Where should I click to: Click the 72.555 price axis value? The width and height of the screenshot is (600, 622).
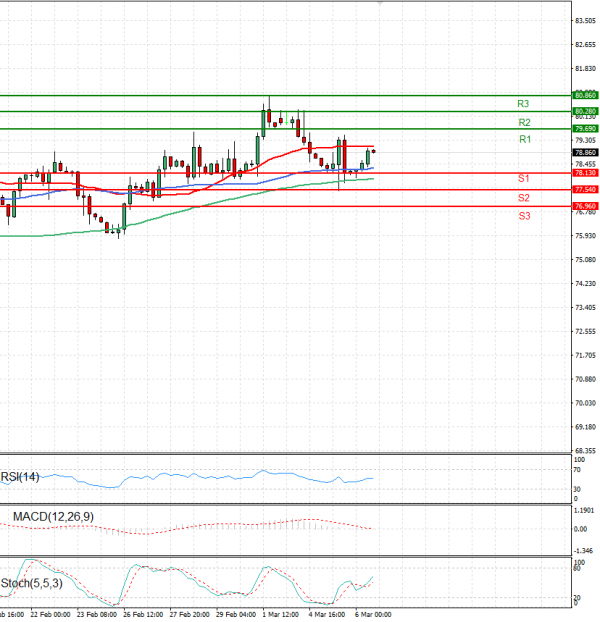585,331
